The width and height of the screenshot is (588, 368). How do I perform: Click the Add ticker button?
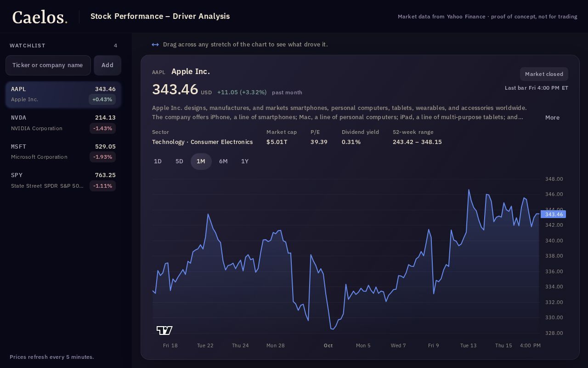[107, 65]
